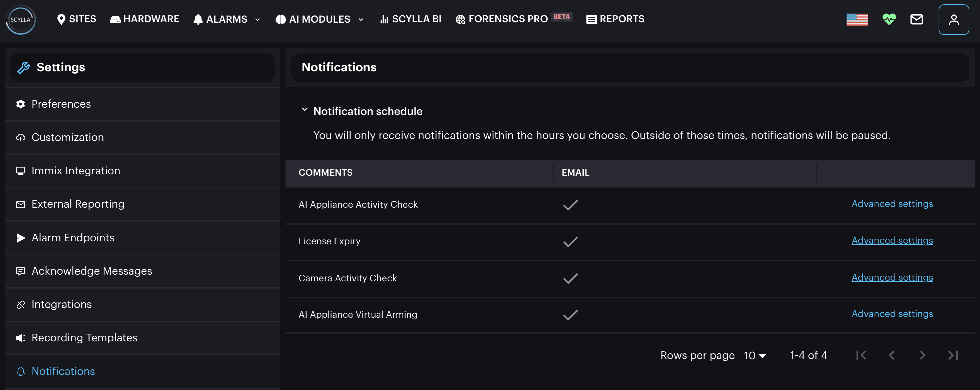The image size is (980, 390).
Task: Open the AI Modules menu
Action: click(313, 19)
